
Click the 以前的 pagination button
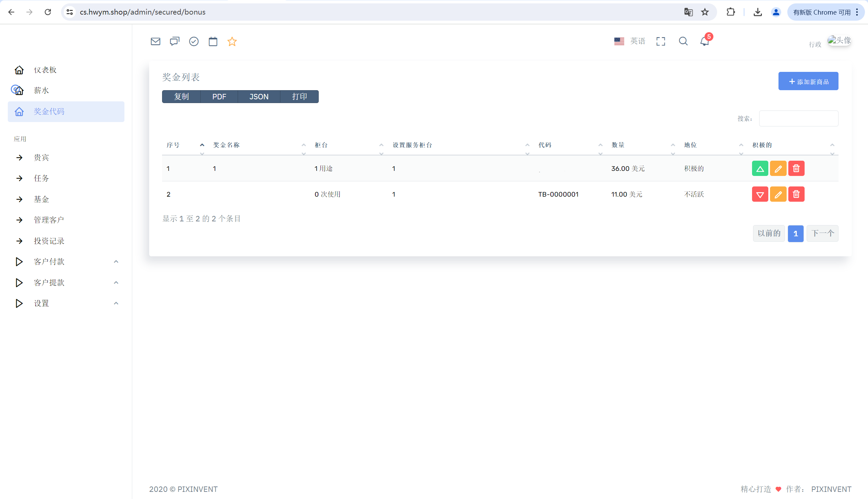click(x=769, y=233)
